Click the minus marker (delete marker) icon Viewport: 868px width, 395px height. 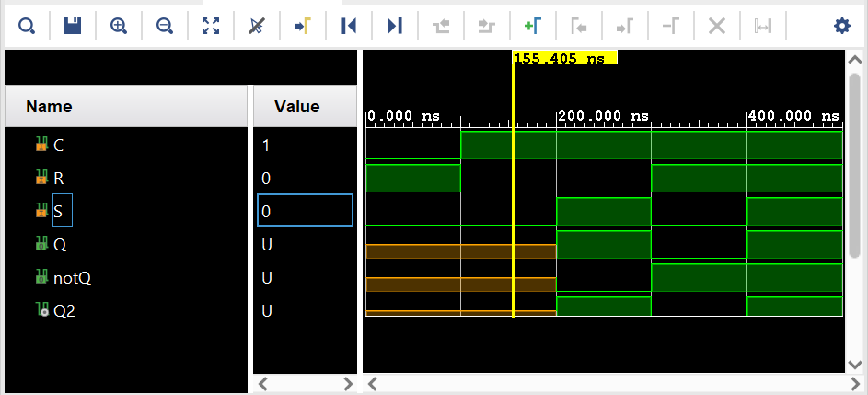click(x=670, y=26)
